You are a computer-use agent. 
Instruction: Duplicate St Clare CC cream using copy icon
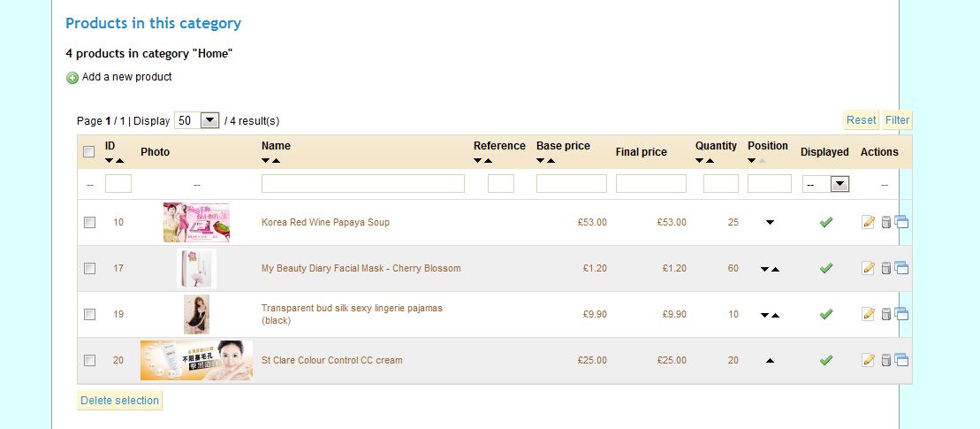901,360
